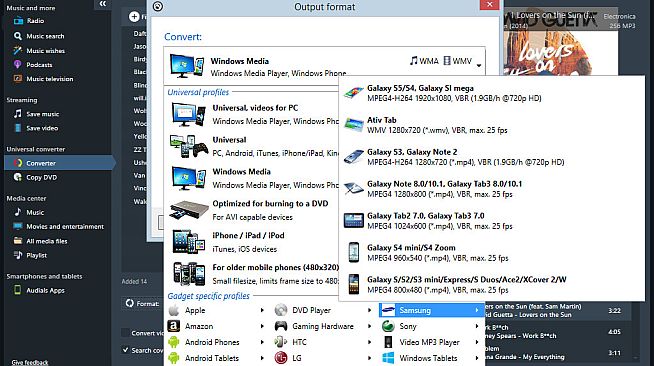Open Movies and entertainment
The image size is (654, 366).
click(58, 227)
